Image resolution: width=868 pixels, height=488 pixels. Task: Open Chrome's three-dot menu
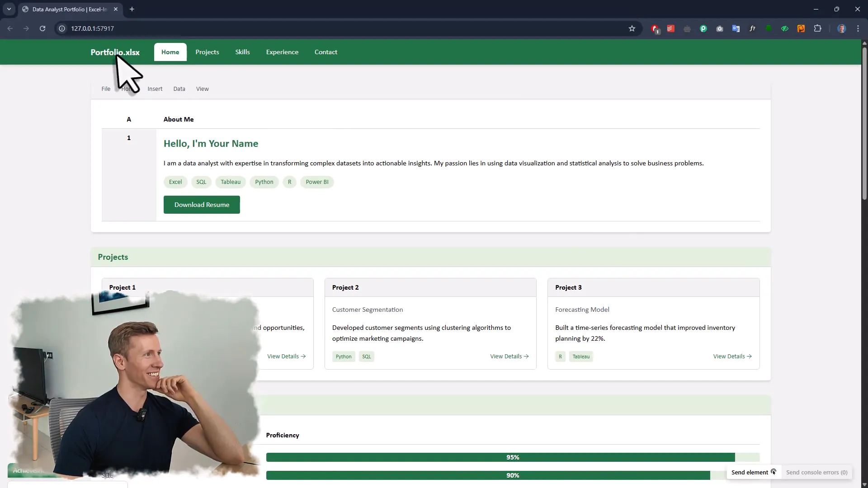(858, 28)
